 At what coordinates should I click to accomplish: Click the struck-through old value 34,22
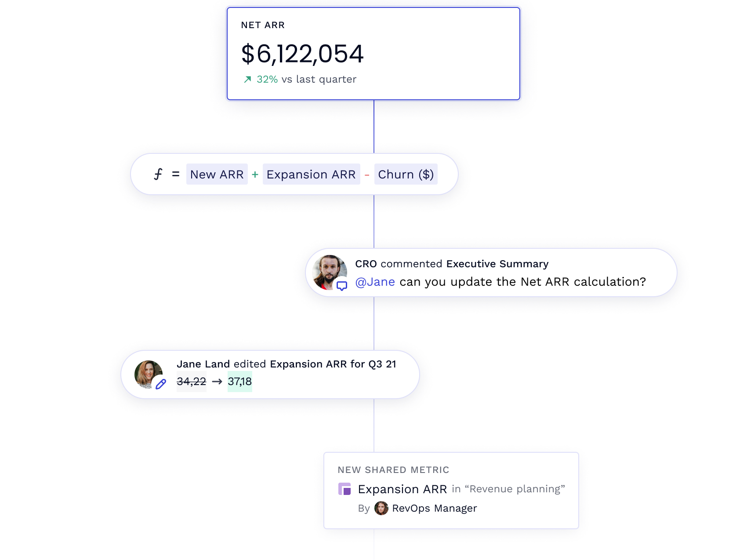(x=191, y=382)
